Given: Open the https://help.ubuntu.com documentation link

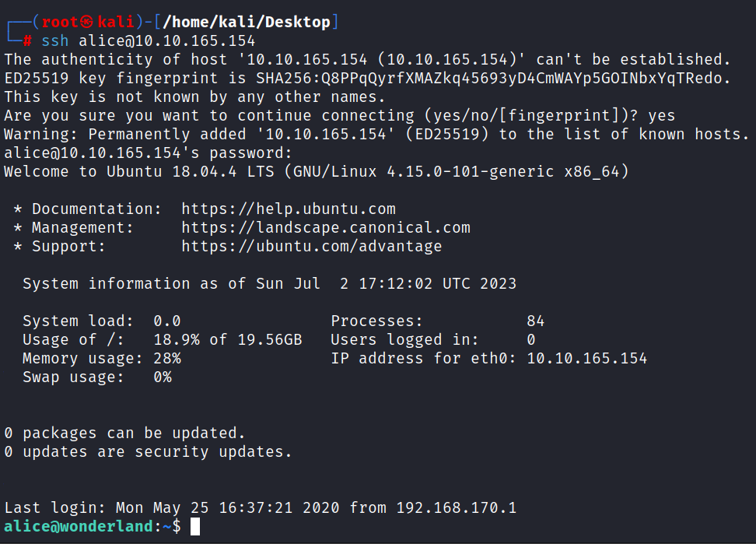Looking at the screenshot, I should click(x=289, y=209).
